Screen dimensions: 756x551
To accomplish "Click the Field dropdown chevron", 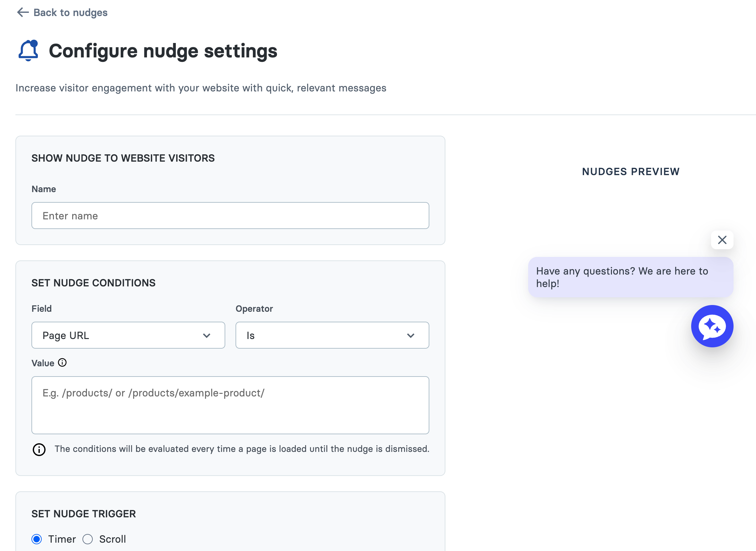I will point(207,335).
